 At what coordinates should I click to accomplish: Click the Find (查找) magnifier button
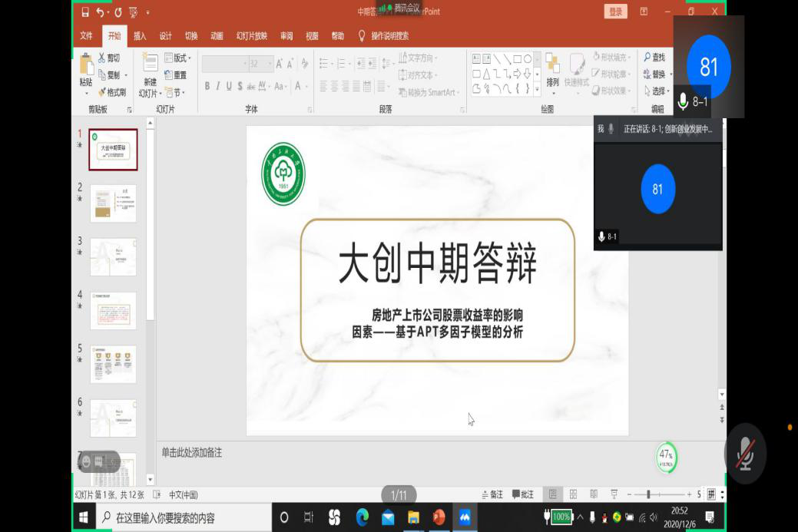[654, 58]
